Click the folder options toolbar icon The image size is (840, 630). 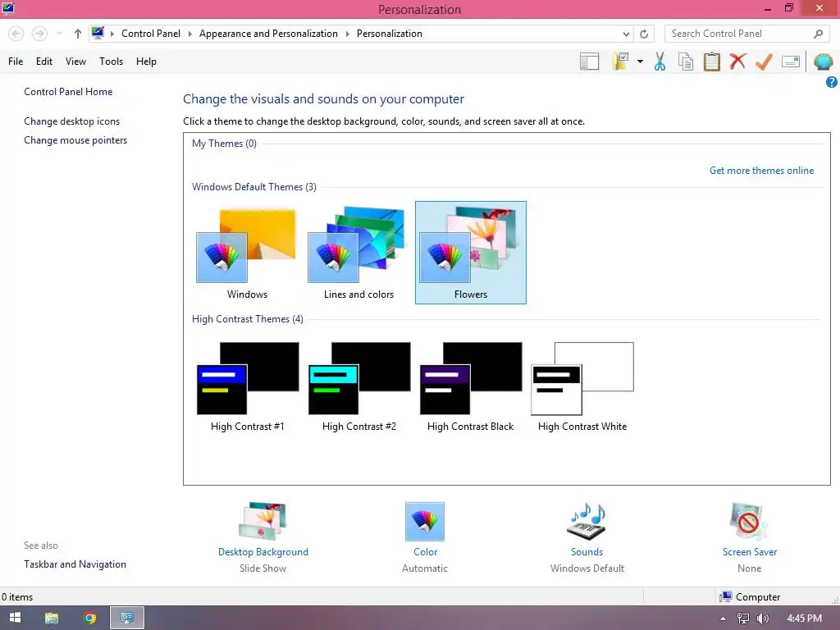[x=620, y=62]
